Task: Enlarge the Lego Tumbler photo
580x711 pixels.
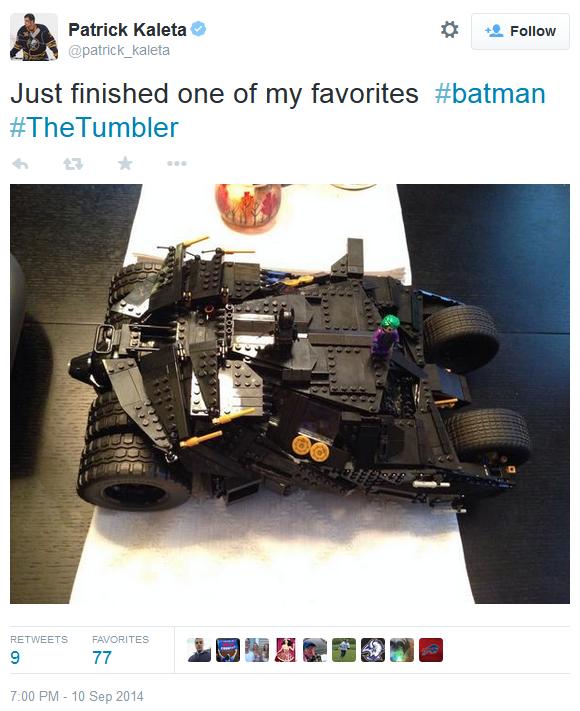Action: 290,394
